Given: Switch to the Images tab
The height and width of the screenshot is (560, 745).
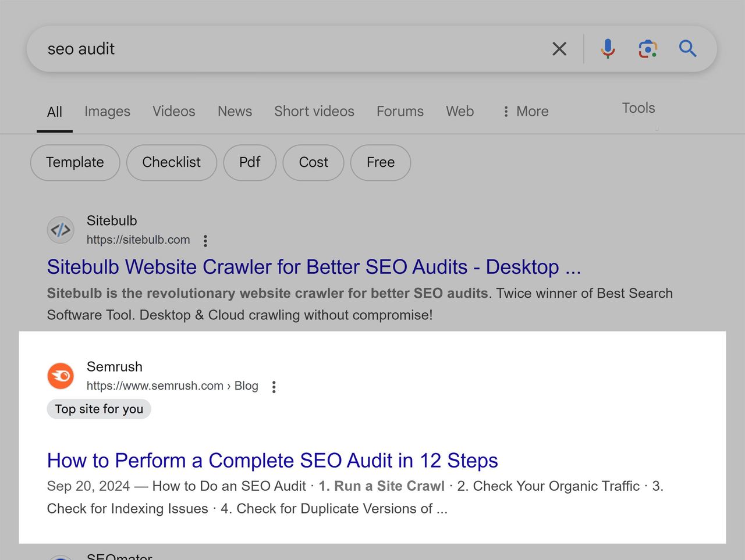Looking at the screenshot, I should (x=107, y=112).
